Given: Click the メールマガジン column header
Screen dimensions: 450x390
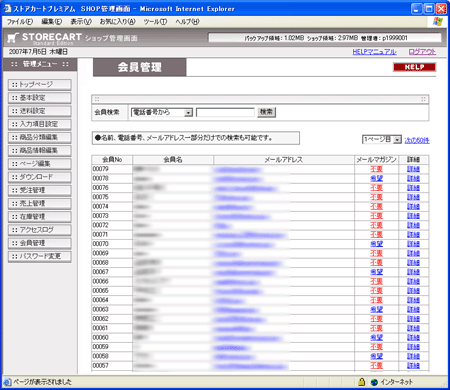Looking at the screenshot, I should pos(376,160).
